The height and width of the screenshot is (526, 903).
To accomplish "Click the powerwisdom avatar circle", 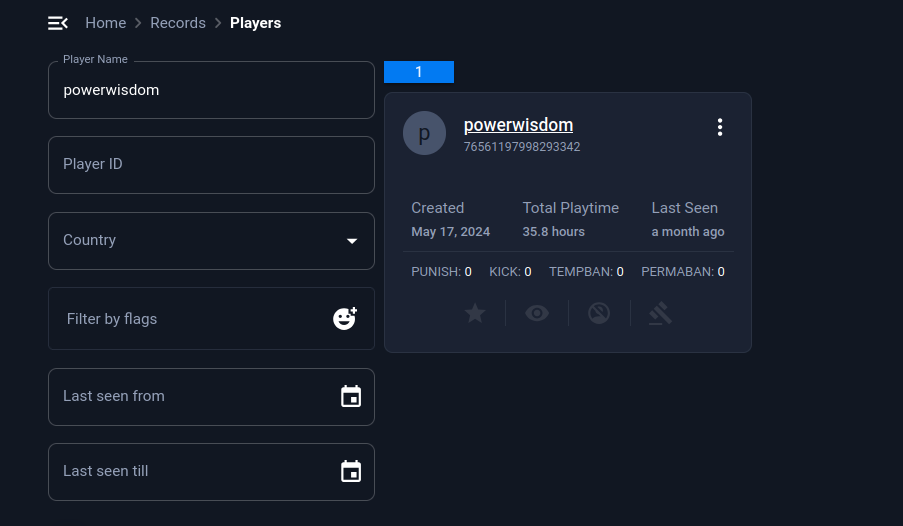I will pos(424,133).
